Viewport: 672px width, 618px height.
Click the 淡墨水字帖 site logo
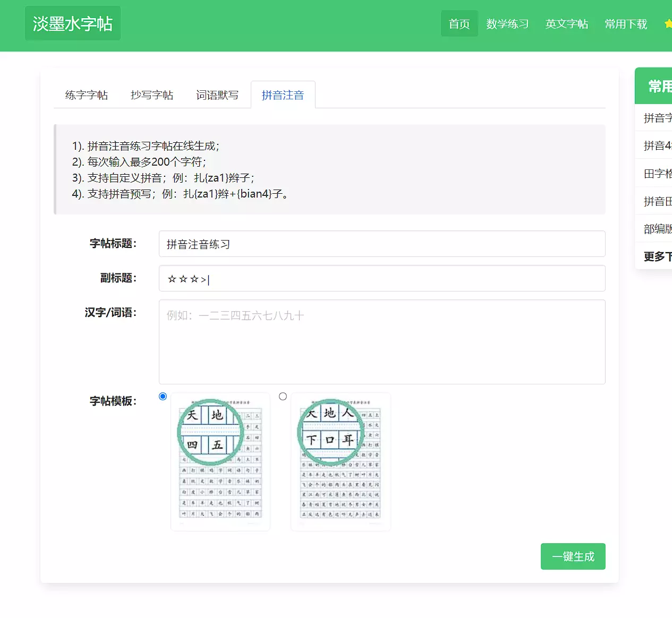pos(73,23)
